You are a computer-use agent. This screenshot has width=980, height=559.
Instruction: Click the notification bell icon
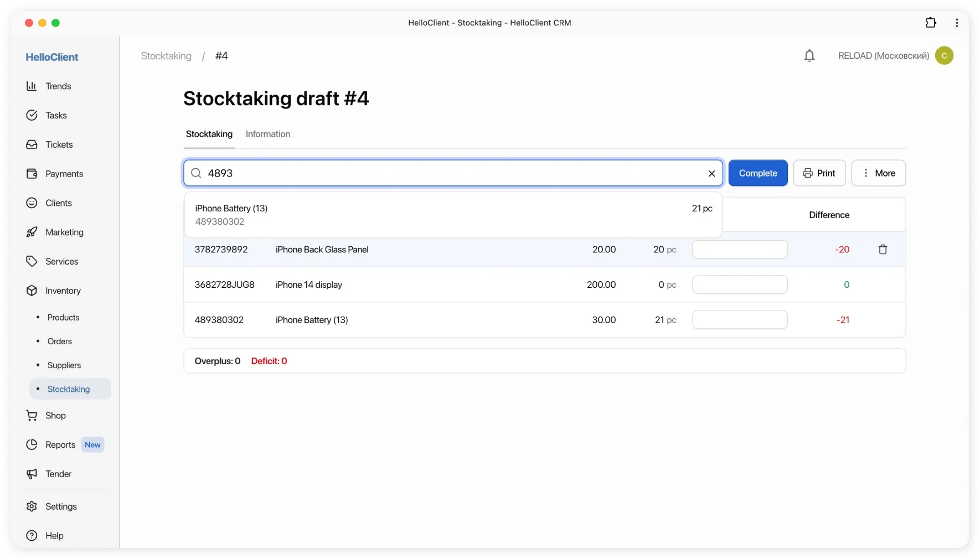[809, 56]
